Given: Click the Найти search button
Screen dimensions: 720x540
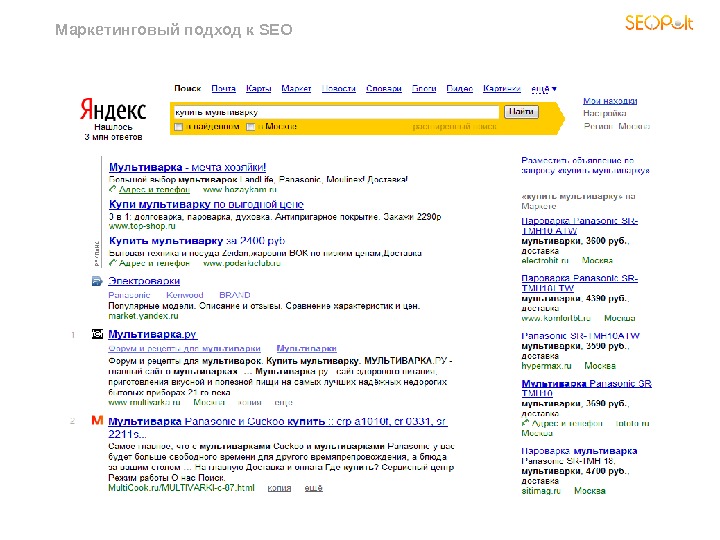Looking at the screenshot, I should 522,112.
